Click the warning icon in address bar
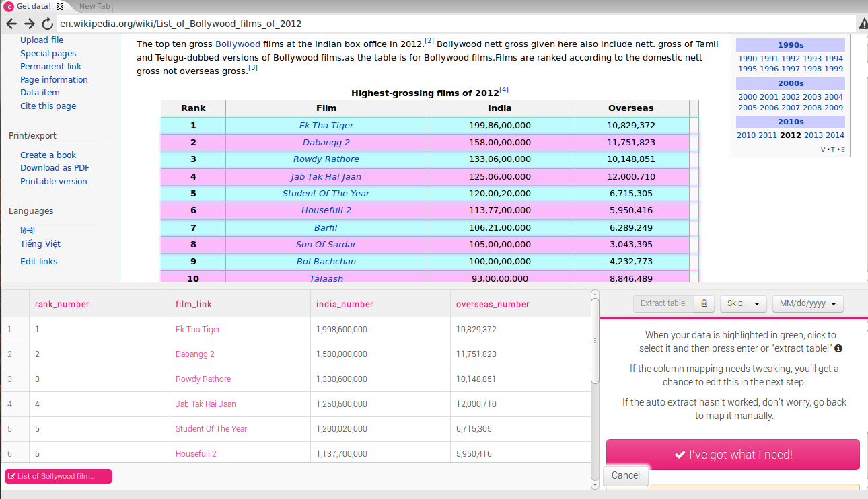 (863, 24)
